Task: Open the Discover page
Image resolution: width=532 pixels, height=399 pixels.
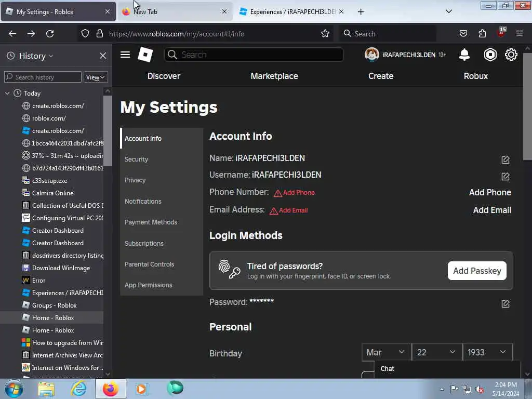Action: pyautogui.click(x=164, y=76)
